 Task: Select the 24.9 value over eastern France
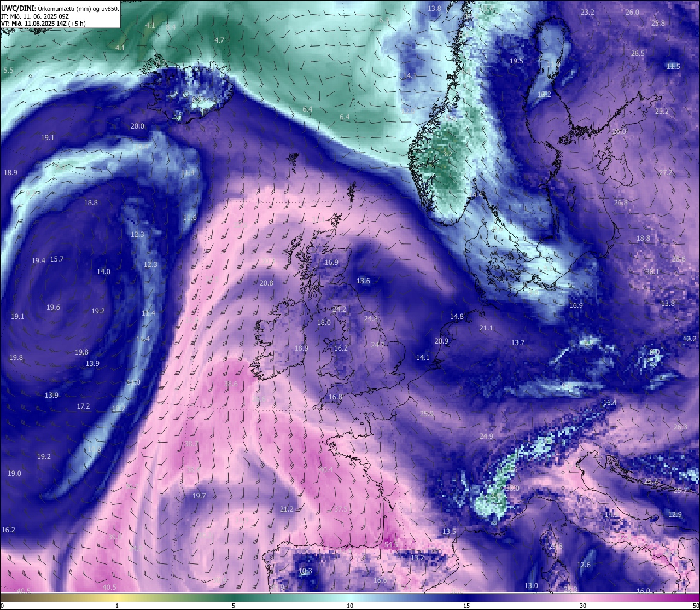point(486,436)
